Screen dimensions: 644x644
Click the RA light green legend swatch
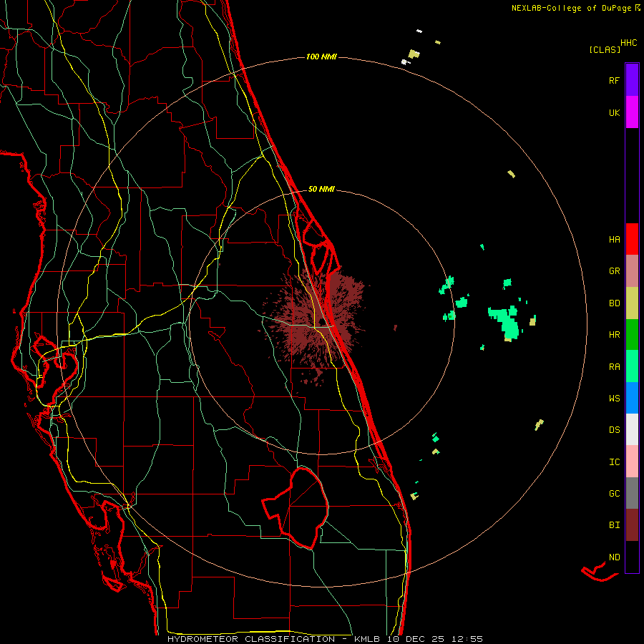[x=632, y=366]
